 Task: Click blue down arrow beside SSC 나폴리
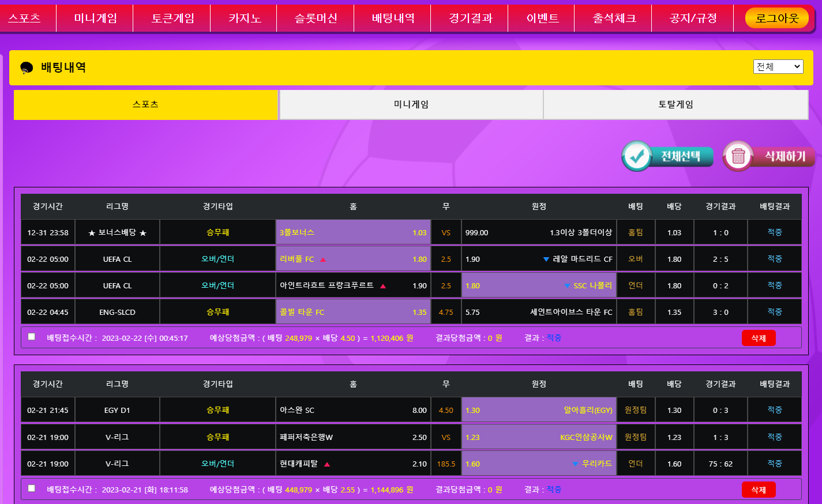567,286
